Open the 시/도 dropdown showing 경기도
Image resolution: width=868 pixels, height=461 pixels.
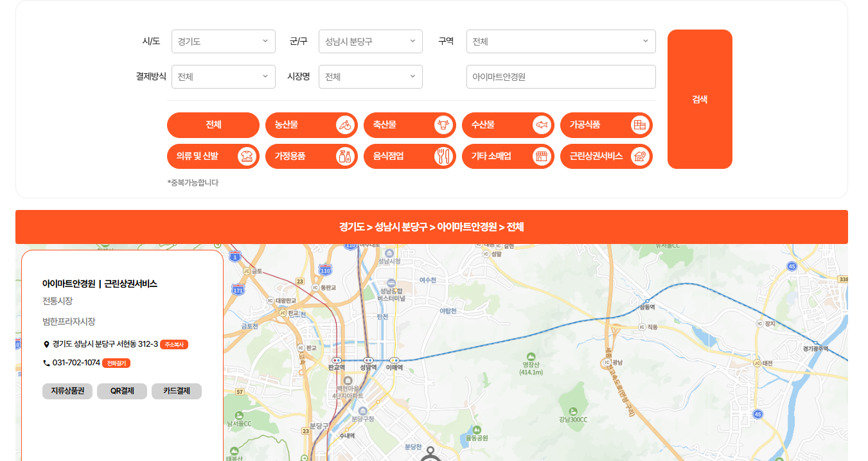(x=224, y=41)
